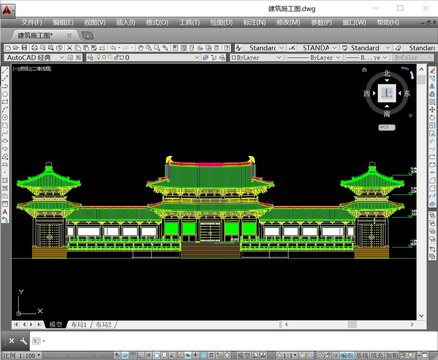Screen dimensions: 438x360
Task: Click the ViewCube home icon
Action: tap(364, 69)
